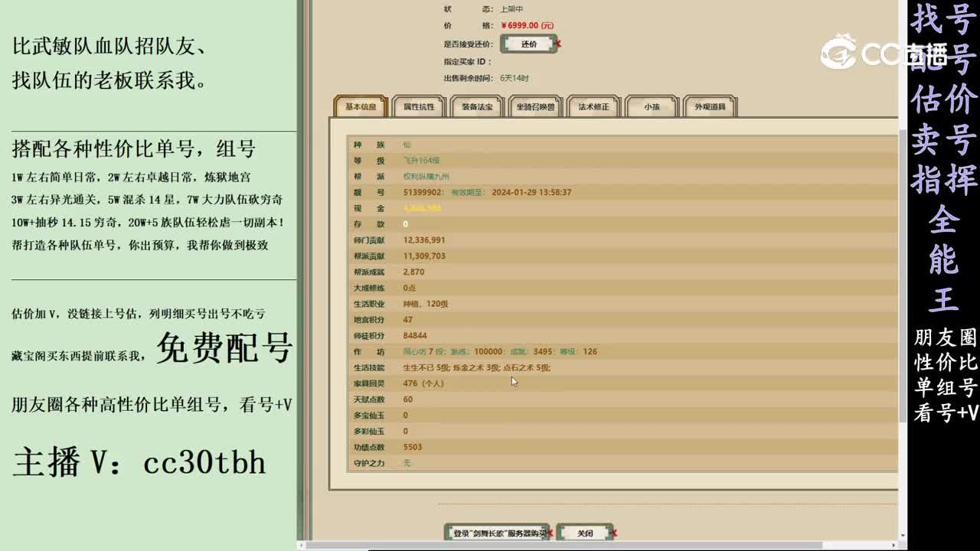Screen dimensions: 980x551
Task: Click the 师门贡献 value 12,336,991
Action: pyautogui.click(x=424, y=240)
